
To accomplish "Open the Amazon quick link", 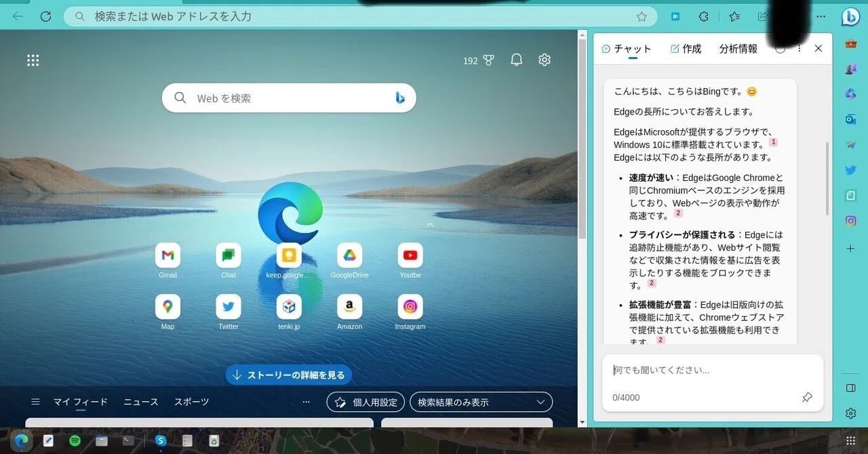I will coord(349,312).
